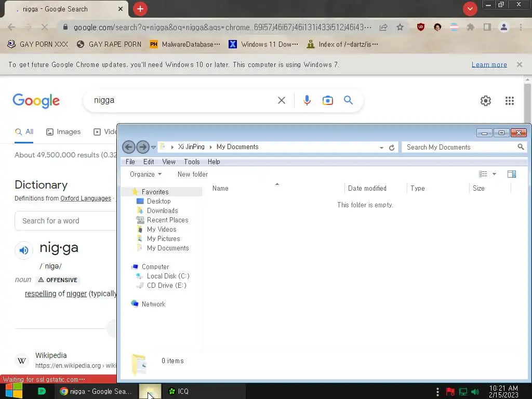
Task: Open the more view options arrow
Action: pos(495,174)
